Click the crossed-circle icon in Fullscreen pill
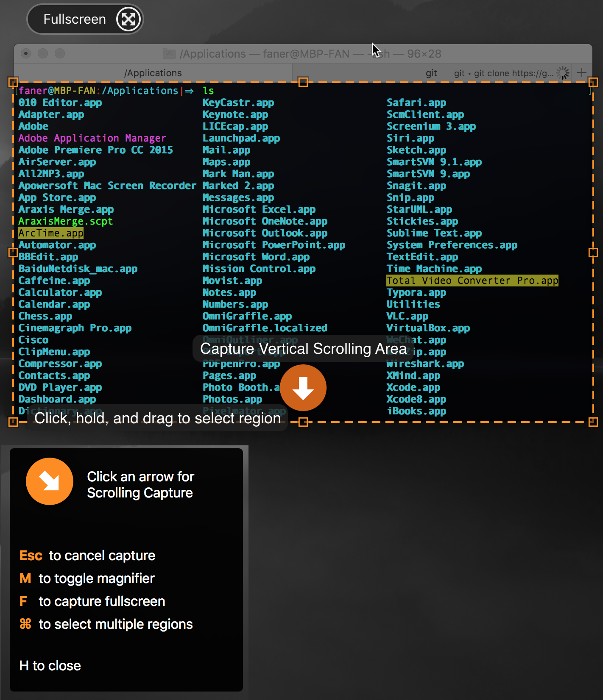Image resolution: width=603 pixels, height=700 pixels. pyautogui.click(x=128, y=19)
